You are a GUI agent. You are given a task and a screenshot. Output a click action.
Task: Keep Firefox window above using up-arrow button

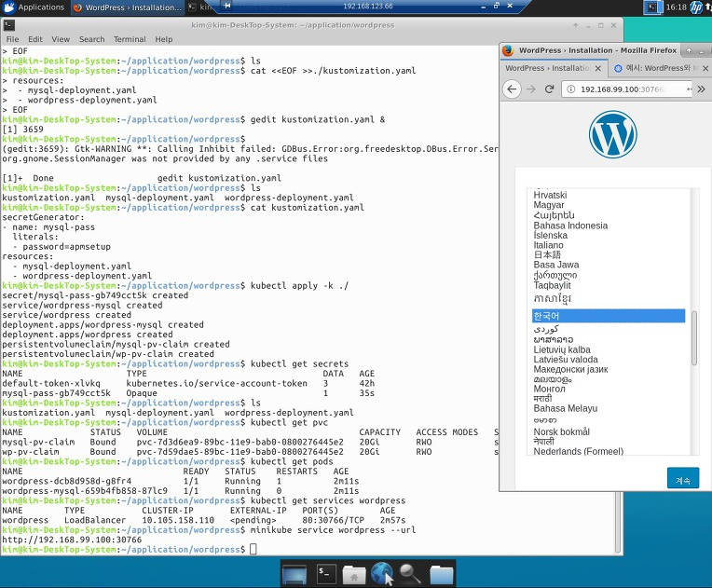689,50
